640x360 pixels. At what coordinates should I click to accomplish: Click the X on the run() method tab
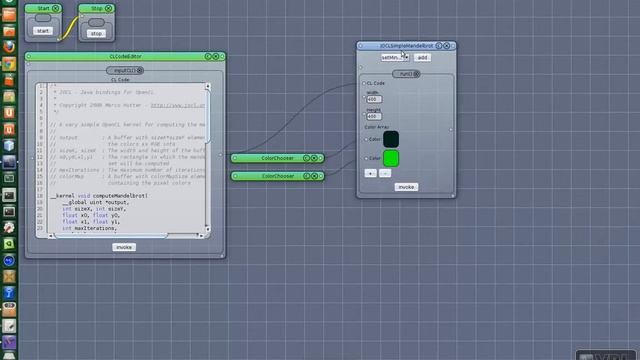[416, 74]
